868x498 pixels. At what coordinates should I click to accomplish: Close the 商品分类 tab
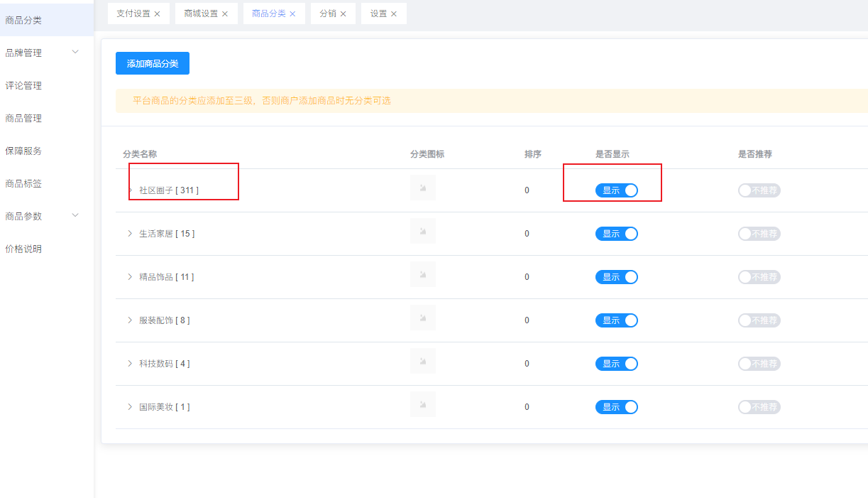point(292,13)
